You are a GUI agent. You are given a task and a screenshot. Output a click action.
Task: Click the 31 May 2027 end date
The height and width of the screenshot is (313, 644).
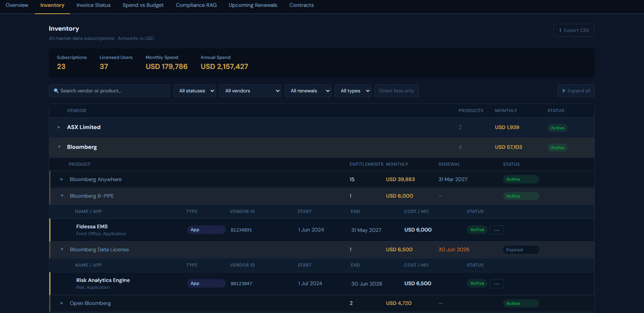click(366, 230)
